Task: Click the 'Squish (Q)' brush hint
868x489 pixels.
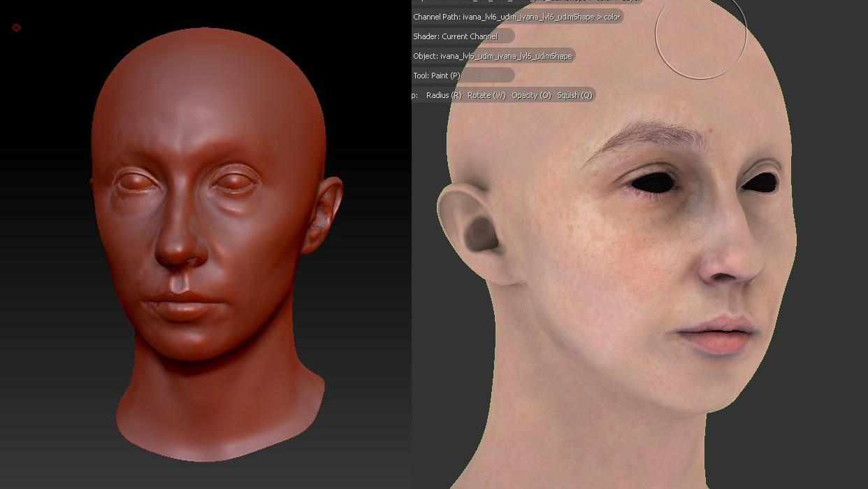Action: tap(574, 95)
